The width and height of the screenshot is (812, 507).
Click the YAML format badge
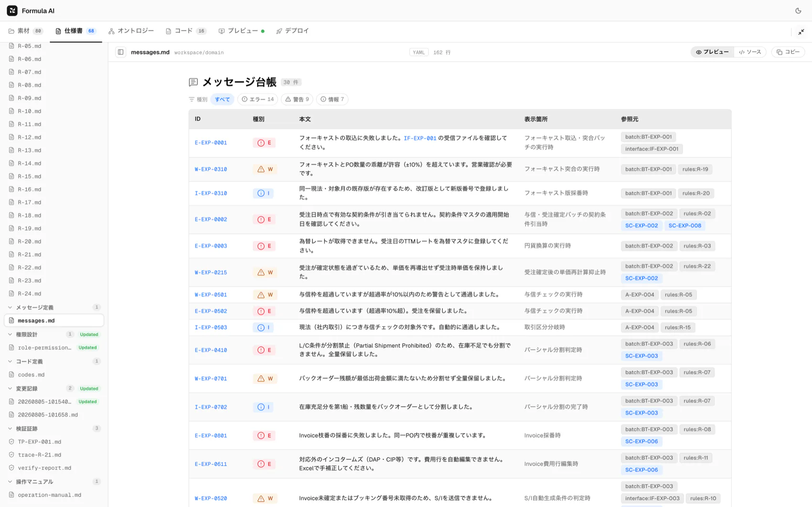click(x=418, y=53)
